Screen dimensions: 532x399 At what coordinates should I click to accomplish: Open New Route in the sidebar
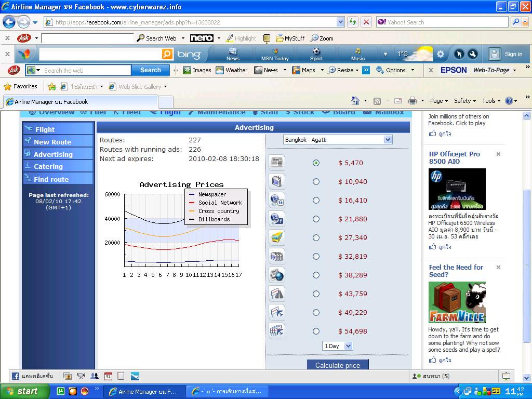(x=58, y=141)
